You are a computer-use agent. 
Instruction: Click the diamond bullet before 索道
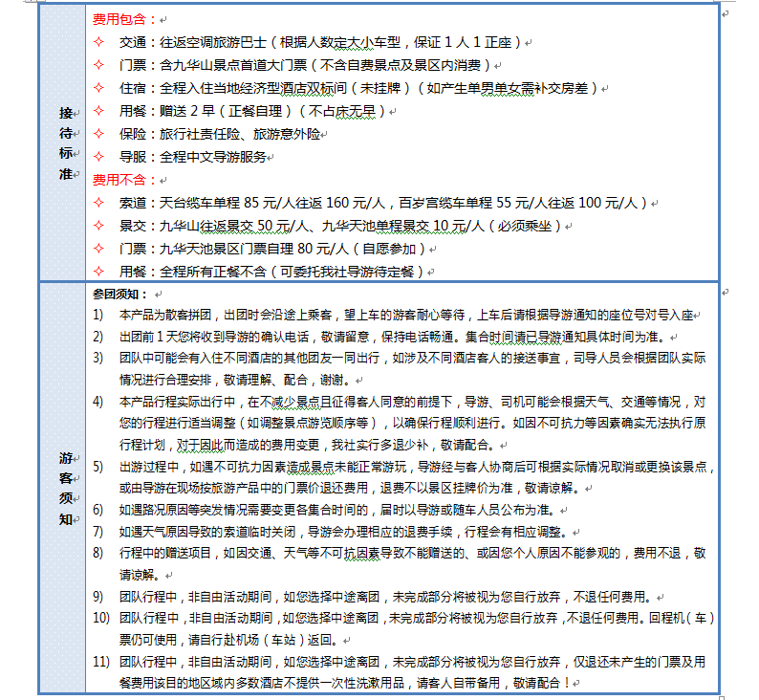[98, 203]
